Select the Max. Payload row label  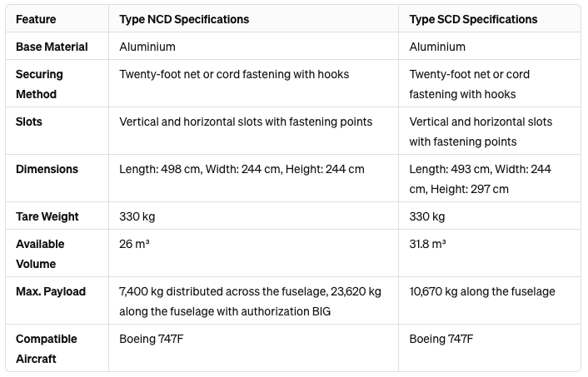pos(51,291)
